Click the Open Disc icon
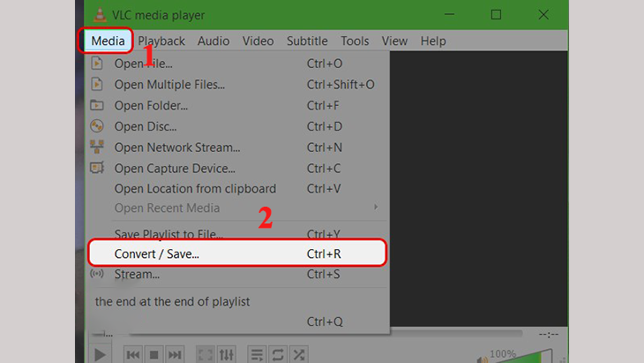Viewport: 644px width, 363px height. tap(97, 125)
